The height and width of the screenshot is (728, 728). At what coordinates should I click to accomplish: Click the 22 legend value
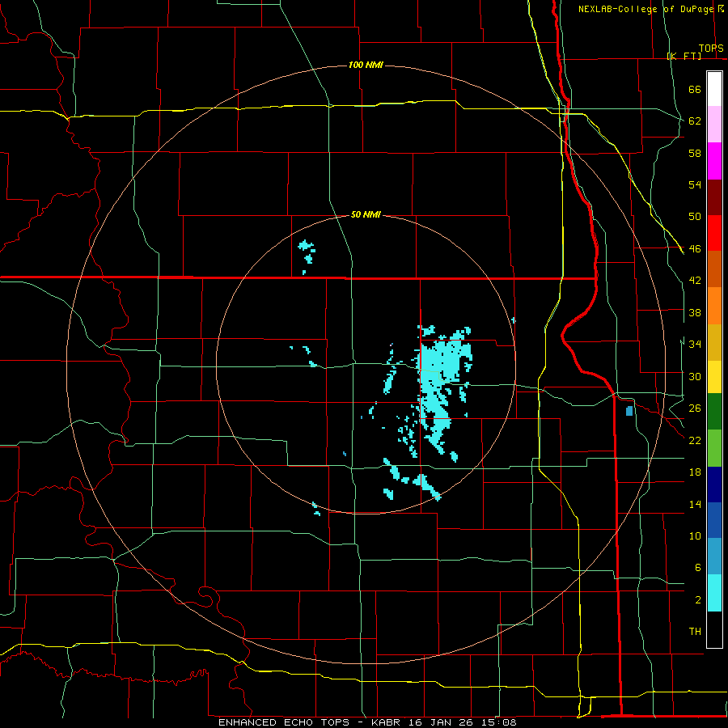click(695, 440)
